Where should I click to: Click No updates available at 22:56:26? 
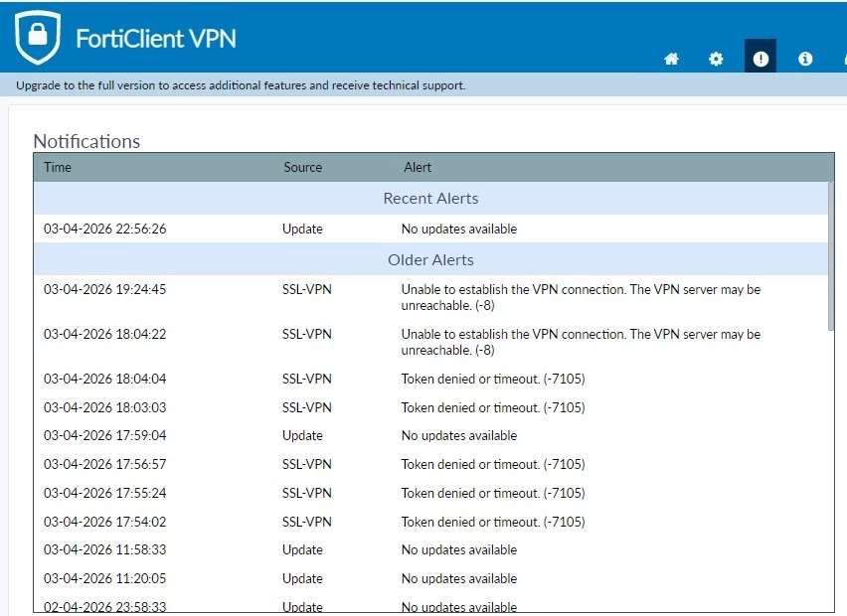click(x=459, y=229)
